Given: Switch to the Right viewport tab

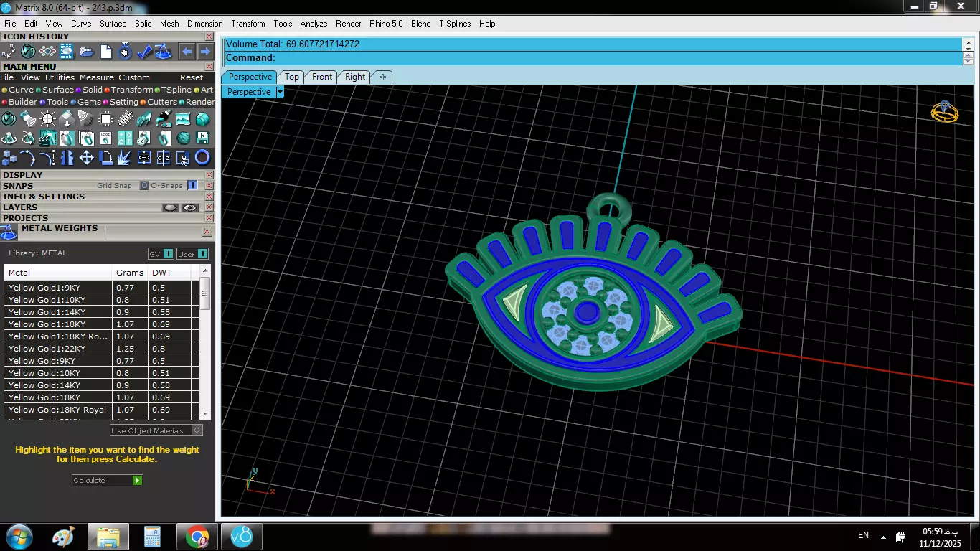Looking at the screenshot, I should (355, 77).
